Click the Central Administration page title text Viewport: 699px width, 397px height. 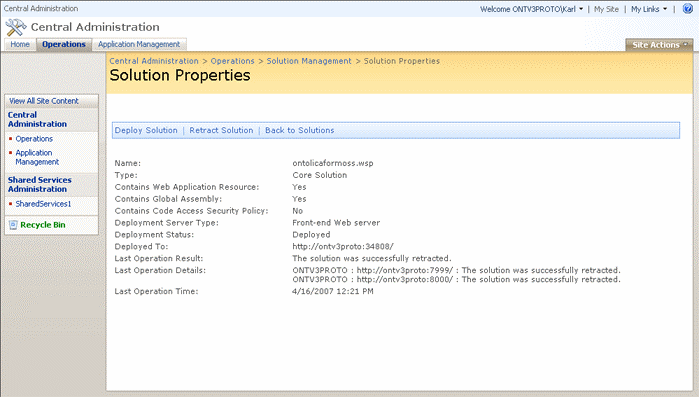tap(95, 27)
